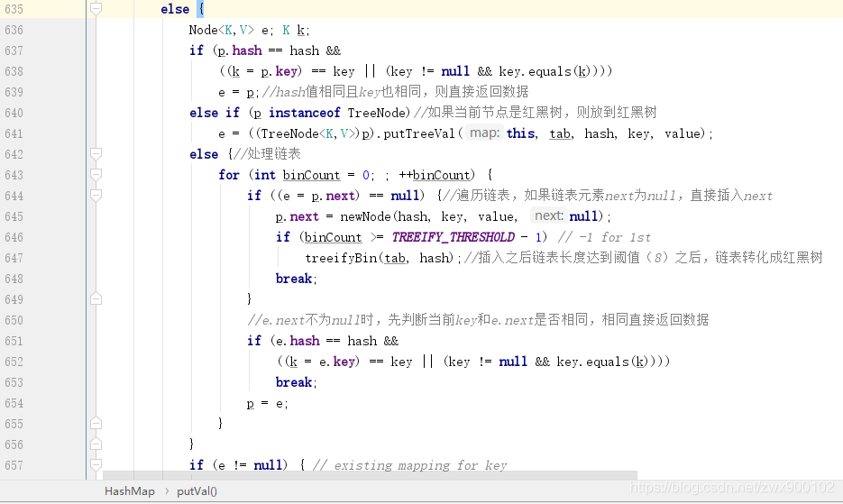Click line number 653 in gutter

[x=14, y=383]
